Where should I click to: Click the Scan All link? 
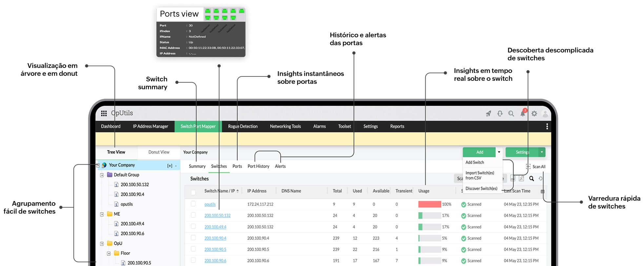click(539, 167)
